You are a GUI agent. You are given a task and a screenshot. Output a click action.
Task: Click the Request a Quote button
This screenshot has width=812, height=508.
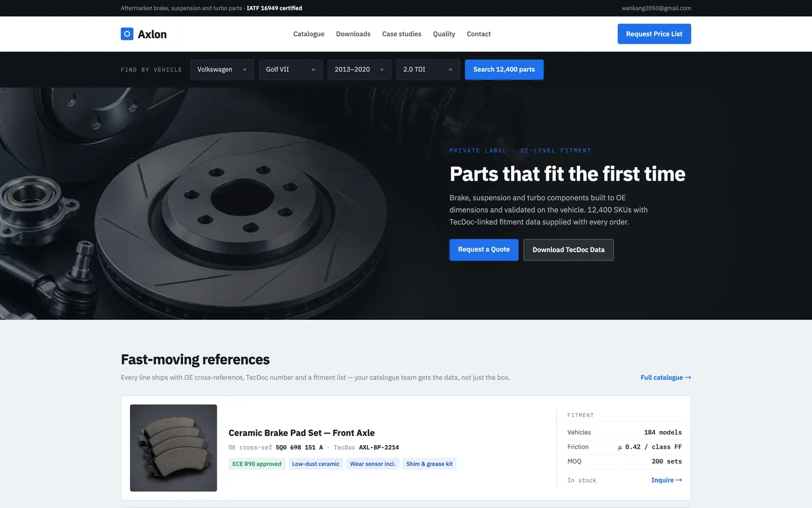[x=484, y=250]
